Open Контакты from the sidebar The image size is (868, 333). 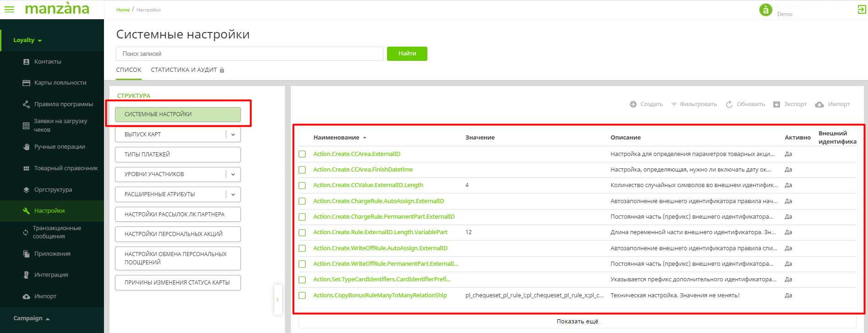[x=48, y=62]
